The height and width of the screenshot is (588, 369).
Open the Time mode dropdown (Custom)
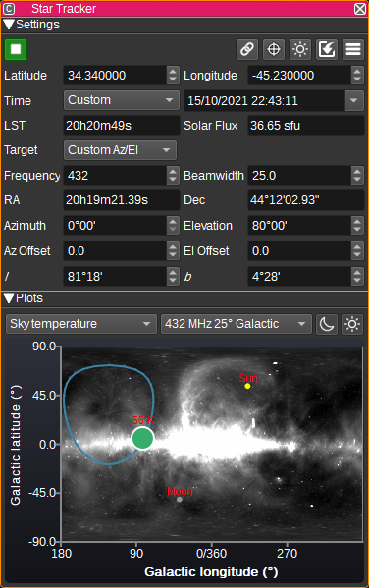click(122, 100)
